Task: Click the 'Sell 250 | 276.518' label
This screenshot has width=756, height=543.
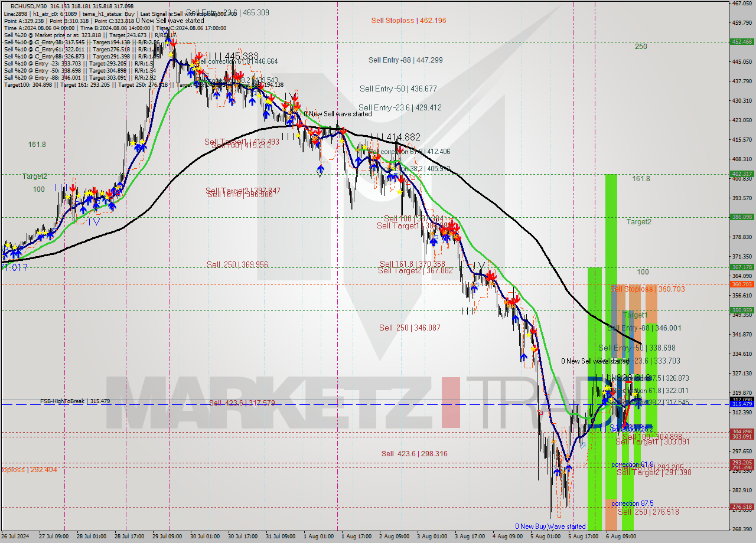Action: [x=649, y=512]
